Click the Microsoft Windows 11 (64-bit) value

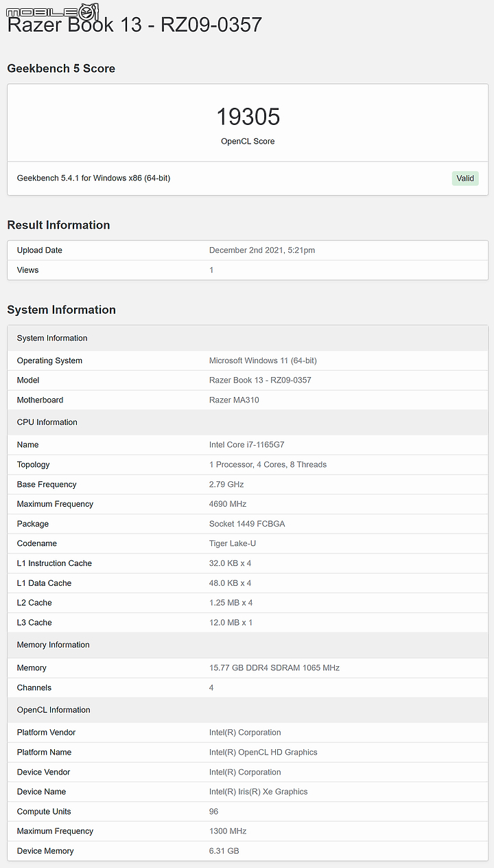pos(263,361)
